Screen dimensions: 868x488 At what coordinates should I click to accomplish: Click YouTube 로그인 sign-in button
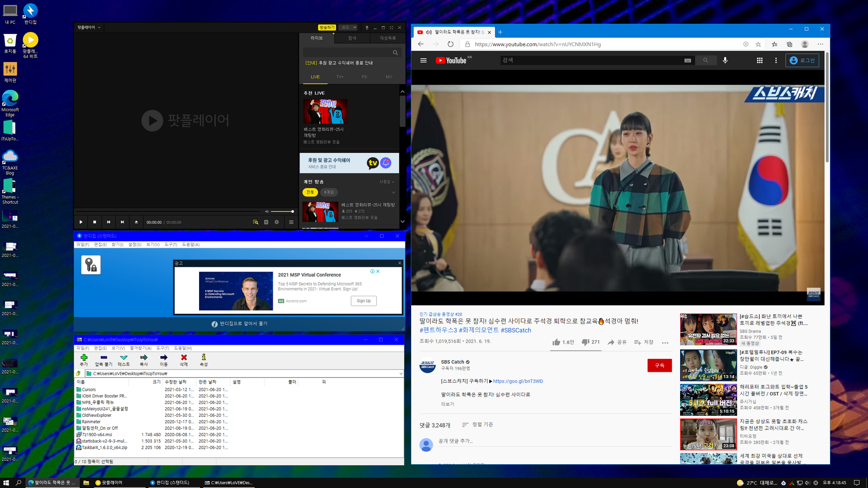[x=802, y=61]
